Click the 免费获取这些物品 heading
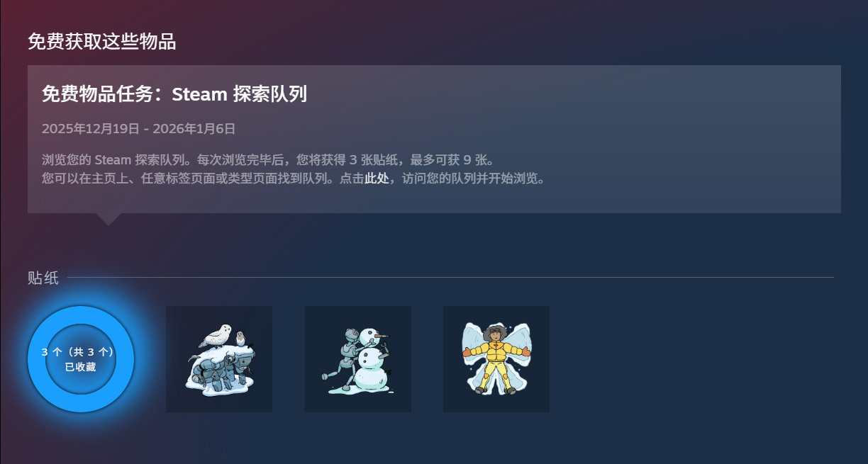 102,42
